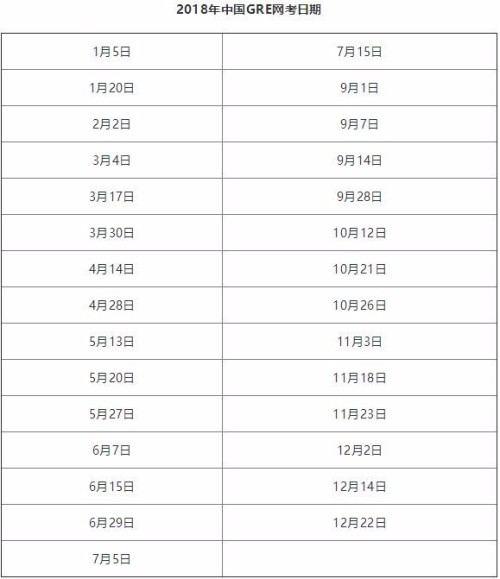Select the 10月26日 cell
The height and width of the screenshot is (579, 500).
(x=360, y=305)
